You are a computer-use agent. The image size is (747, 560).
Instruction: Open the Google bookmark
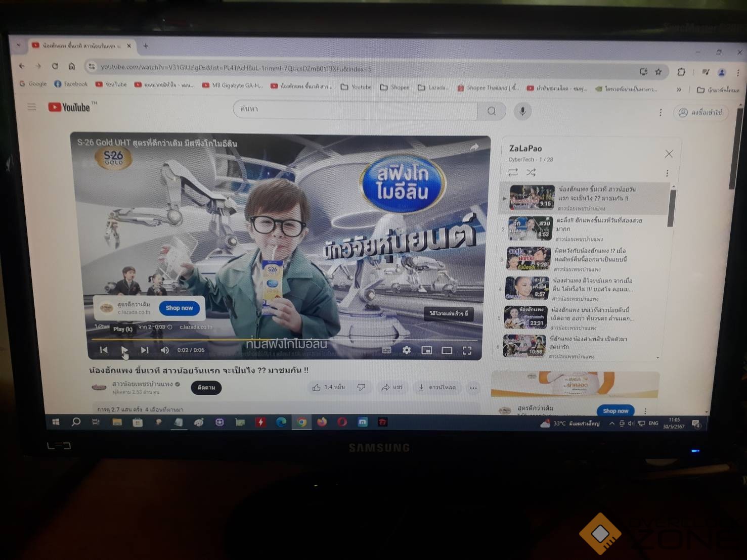pos(33,84)
